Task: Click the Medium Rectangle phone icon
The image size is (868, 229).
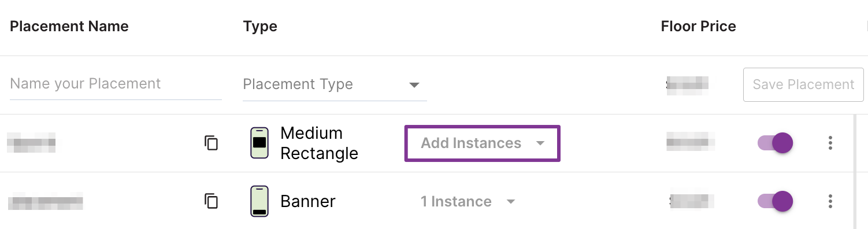Action: point(259,143)
